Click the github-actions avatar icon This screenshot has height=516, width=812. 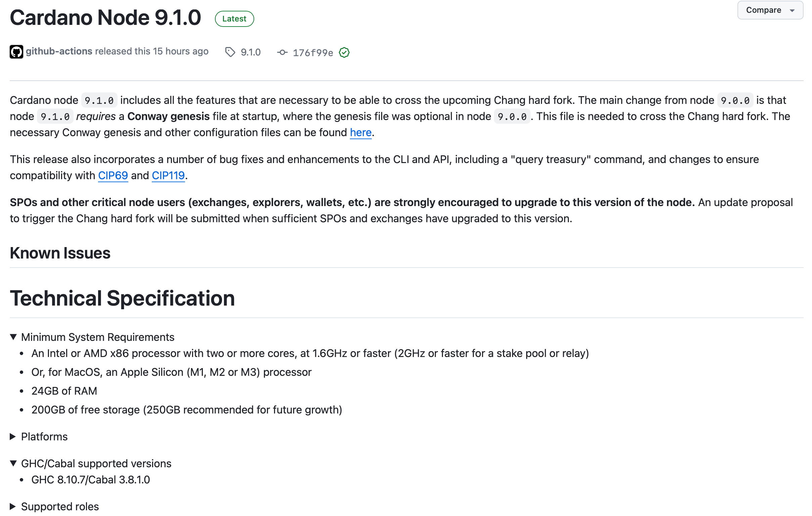[x=16, y=52]
